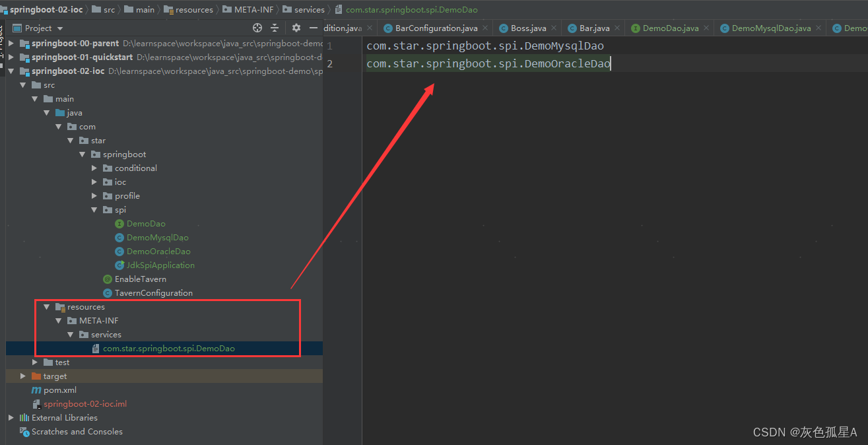The image size is (868, 445).
Task: Select the springboot package in tree
Action: click(x=125, y=154)
